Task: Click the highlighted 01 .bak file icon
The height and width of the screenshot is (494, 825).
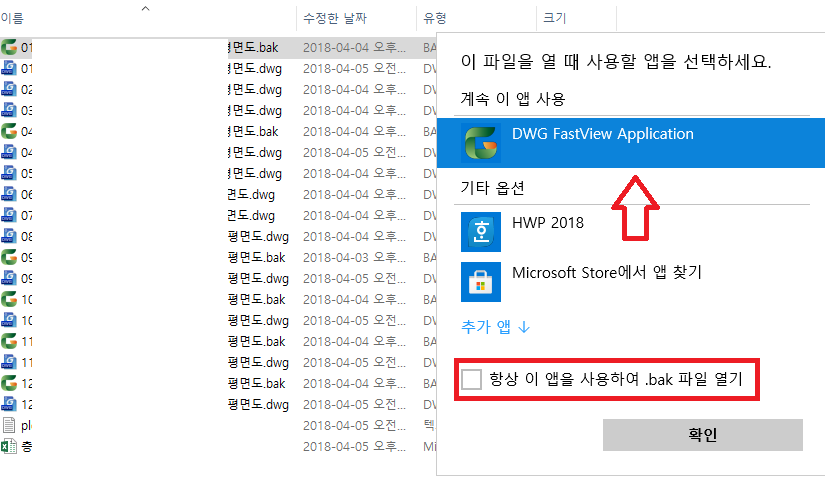Action: coord(9,47)
